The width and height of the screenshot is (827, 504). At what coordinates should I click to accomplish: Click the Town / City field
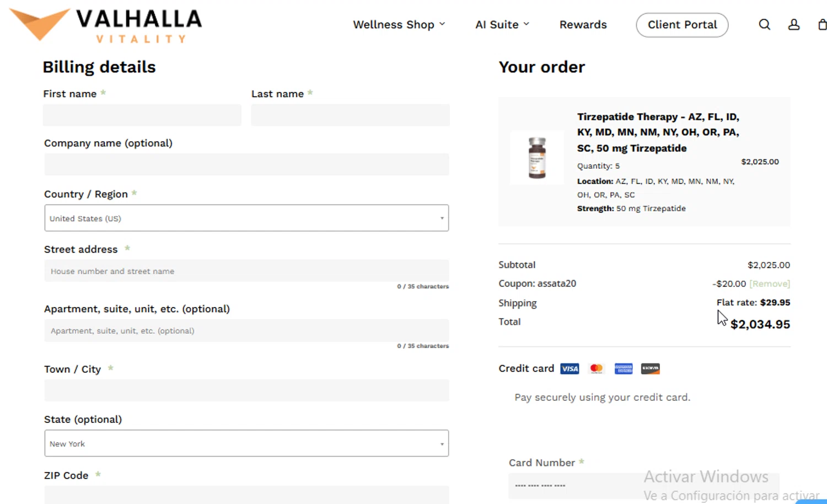[x=246, y=390]
